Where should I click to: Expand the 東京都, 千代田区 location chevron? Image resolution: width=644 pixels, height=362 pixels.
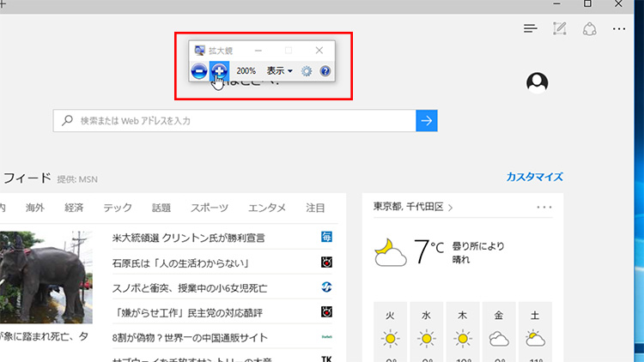[450, 207]
